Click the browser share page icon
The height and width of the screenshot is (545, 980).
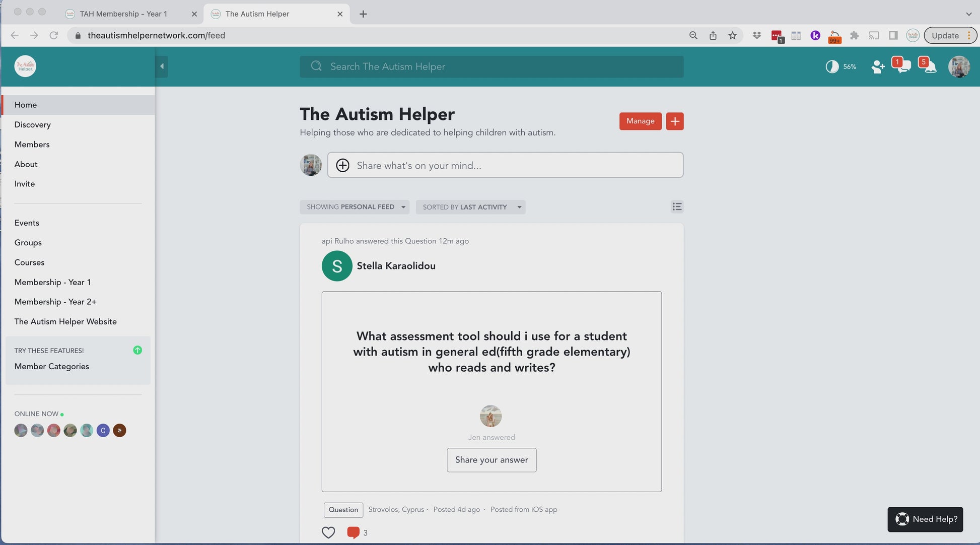click(x=713, y=35)
